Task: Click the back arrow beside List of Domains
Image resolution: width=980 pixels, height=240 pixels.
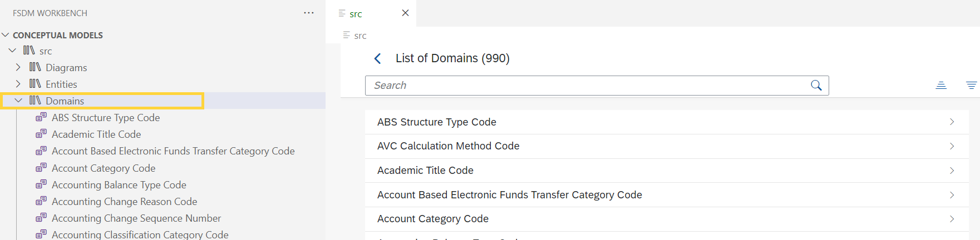Action: click(x=378, y=58)
